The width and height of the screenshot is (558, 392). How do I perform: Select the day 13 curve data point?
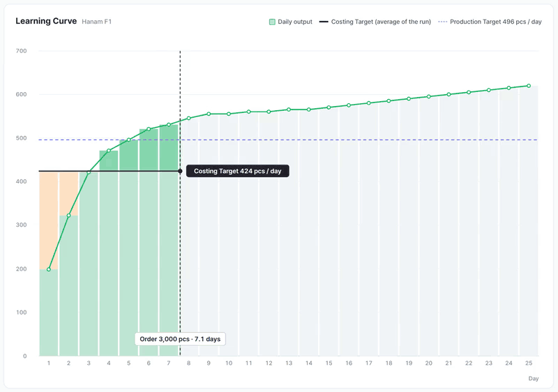[x=289, y=110]
